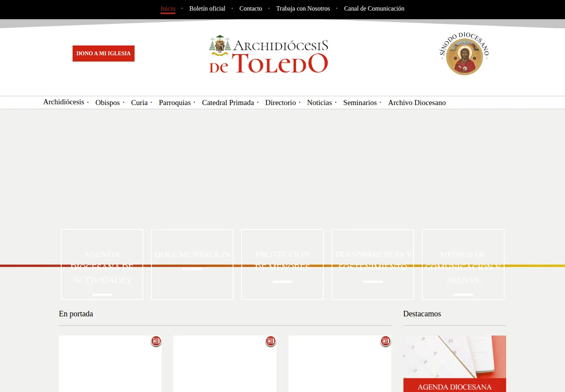Open the Contacto page
The image size is (565, 392).
[x=251, y=9]
